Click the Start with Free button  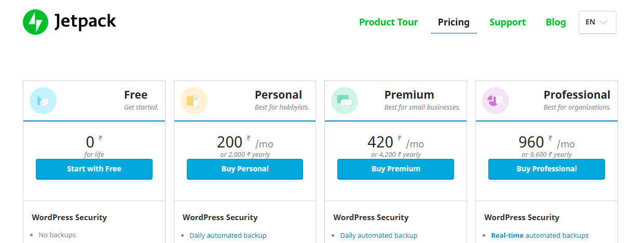(94, 169)
